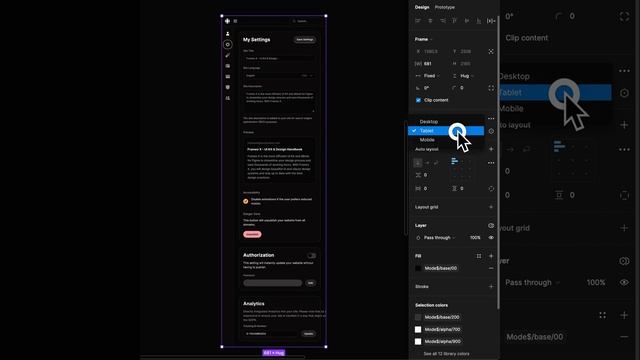Click align vertical centers icon
Viewport: 640px width, 360px height.
pyautogui.click(x=467, y=21)
